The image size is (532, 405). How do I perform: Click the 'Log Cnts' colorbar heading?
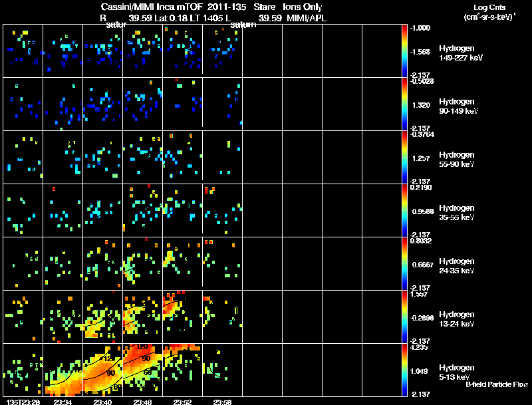(x=489, y=7)
